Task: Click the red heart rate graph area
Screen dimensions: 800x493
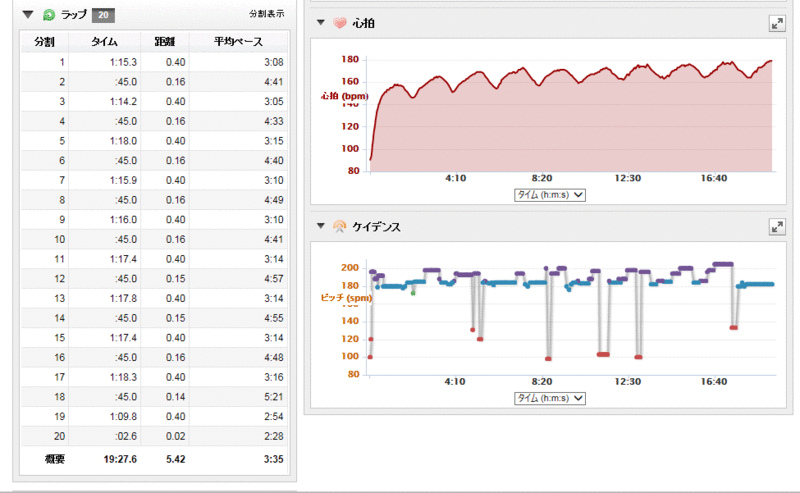Action: coord(570,130)
